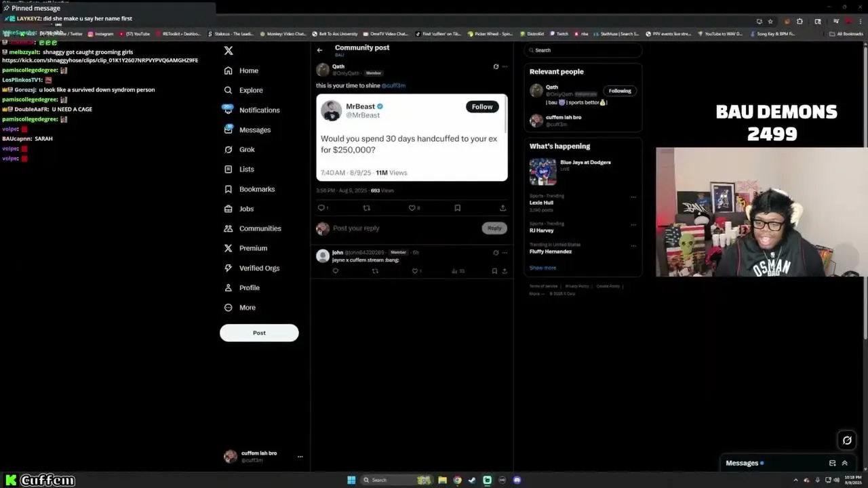
Task: Like john's reply
Action: click(415, 271)
